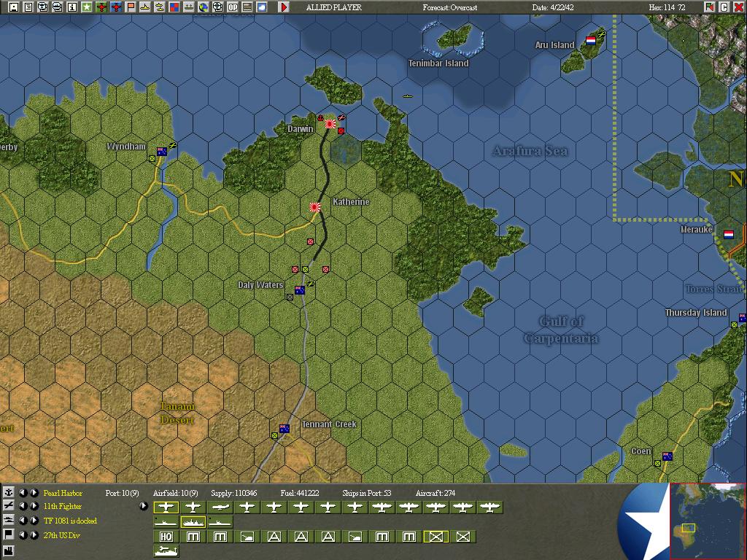
Task: Click the Pearl Harbor base name
Action: tap(63, 493)
